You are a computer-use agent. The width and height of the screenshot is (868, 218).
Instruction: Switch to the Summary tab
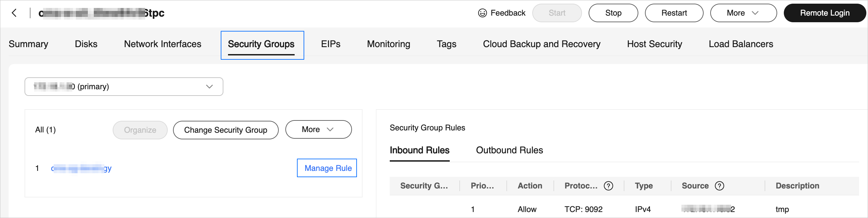point(28,44)
